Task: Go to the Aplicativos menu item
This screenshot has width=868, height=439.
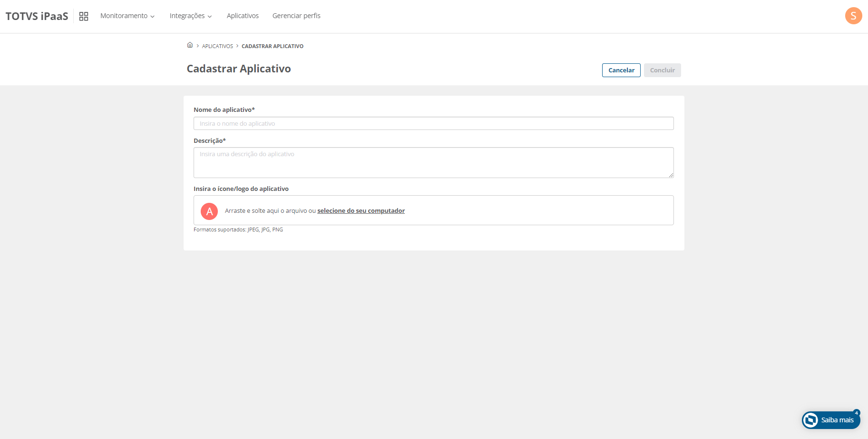Action: click(243, 16)
